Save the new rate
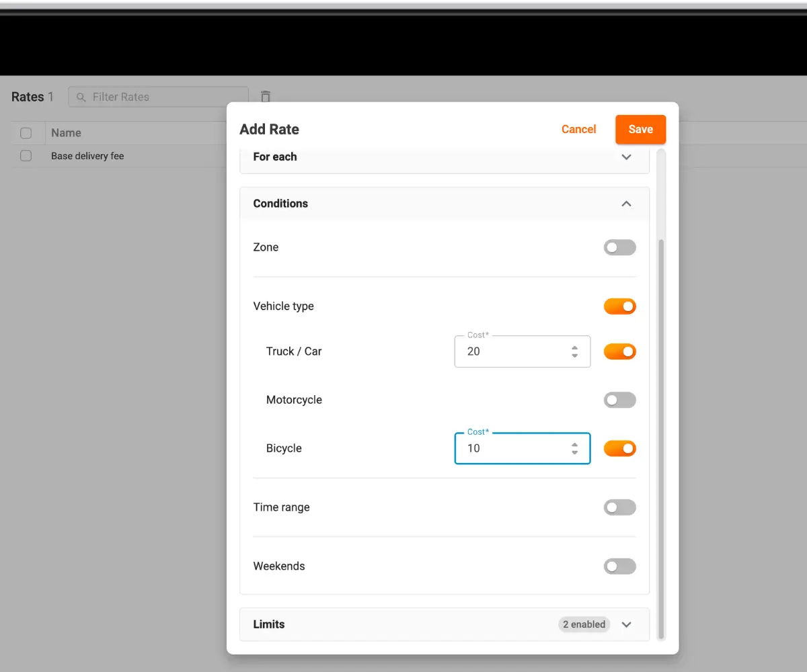This screenshot has height=672, width=807. (x=640, y=129)
